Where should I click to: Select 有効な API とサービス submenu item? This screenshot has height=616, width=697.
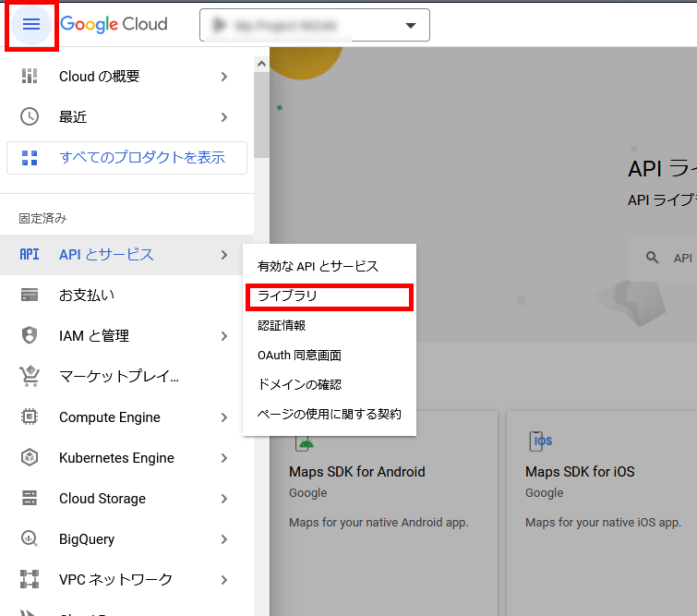pos(330,266)
